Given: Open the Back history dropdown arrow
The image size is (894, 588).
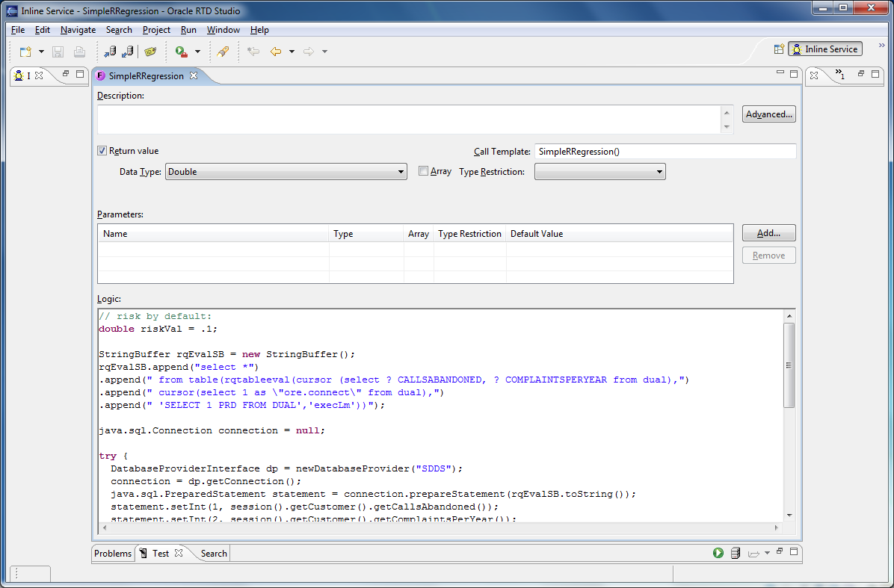Looking at the screenshot, I should point(292,52).
